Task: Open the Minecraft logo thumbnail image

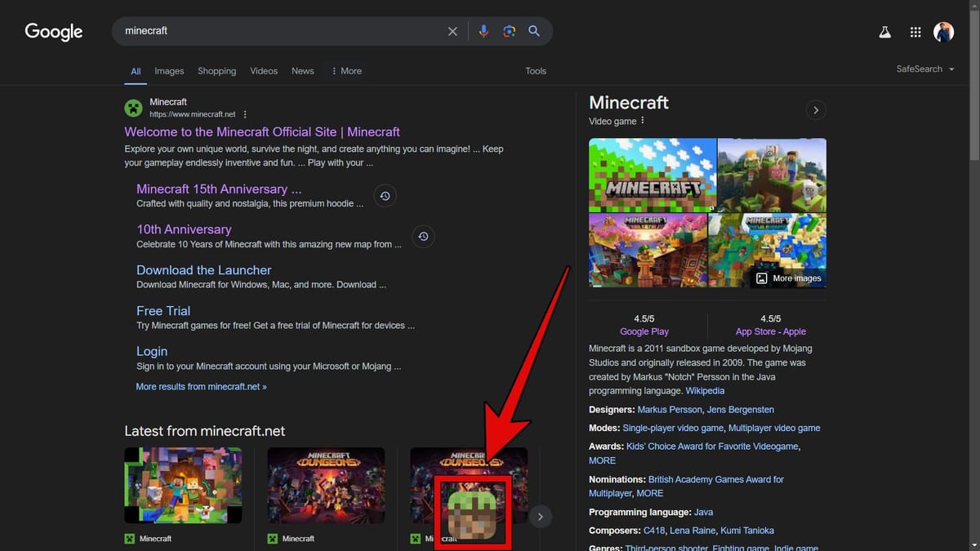Action: pos(653,175)
